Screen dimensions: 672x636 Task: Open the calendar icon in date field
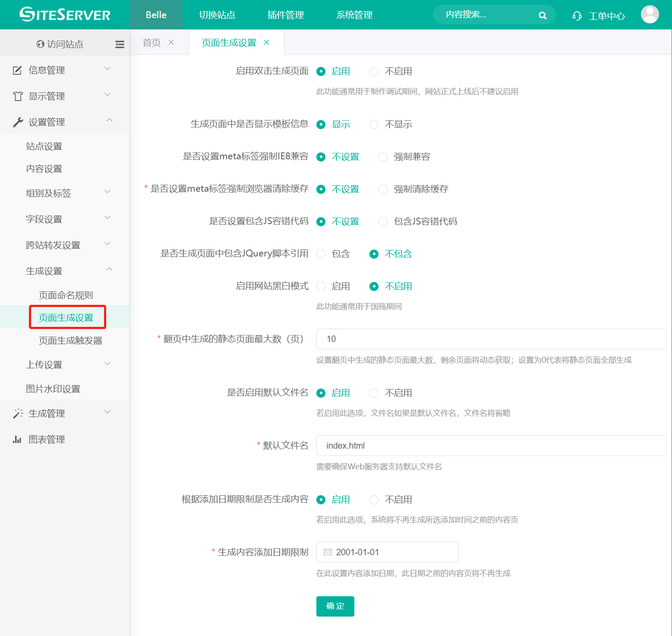tap(328, 552)
